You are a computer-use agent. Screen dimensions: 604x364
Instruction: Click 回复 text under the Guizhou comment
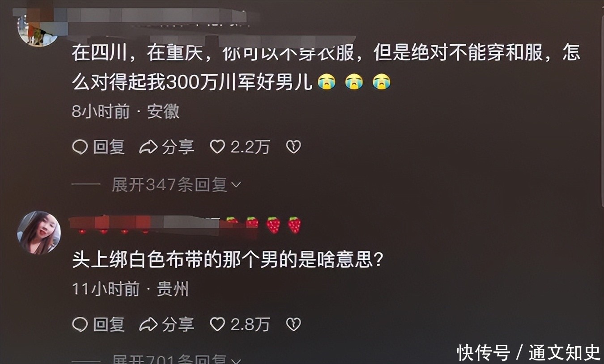(x=109, y=325)
